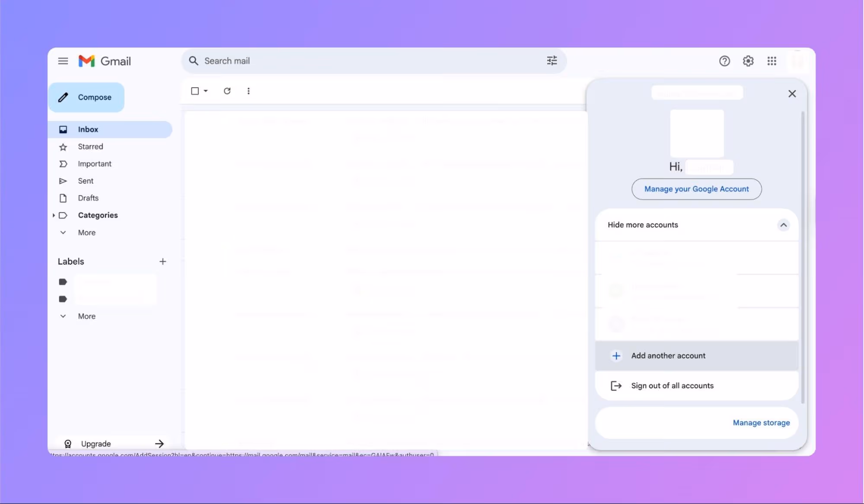Open the Compose button pencil icon
Image resolution: width=864 pixels, height=504 pixels.
pos(63,97)
